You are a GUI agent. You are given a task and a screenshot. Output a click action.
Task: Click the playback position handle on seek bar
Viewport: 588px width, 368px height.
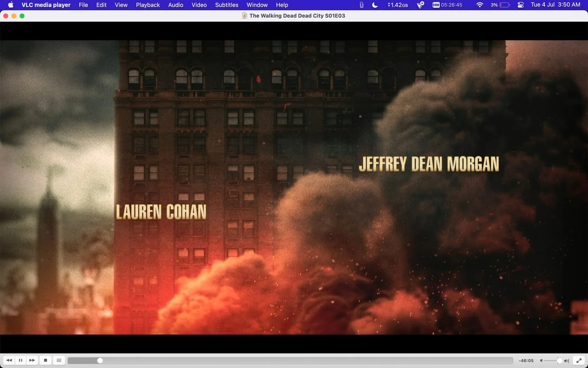point(100,361)
